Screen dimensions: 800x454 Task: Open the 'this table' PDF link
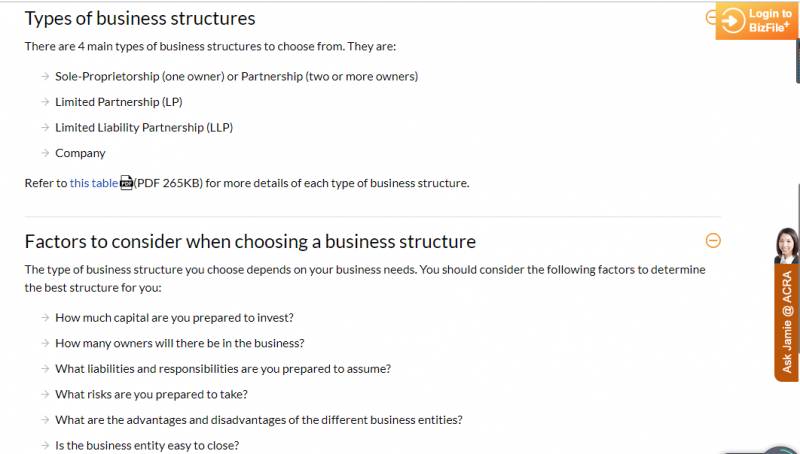point(93,183)
